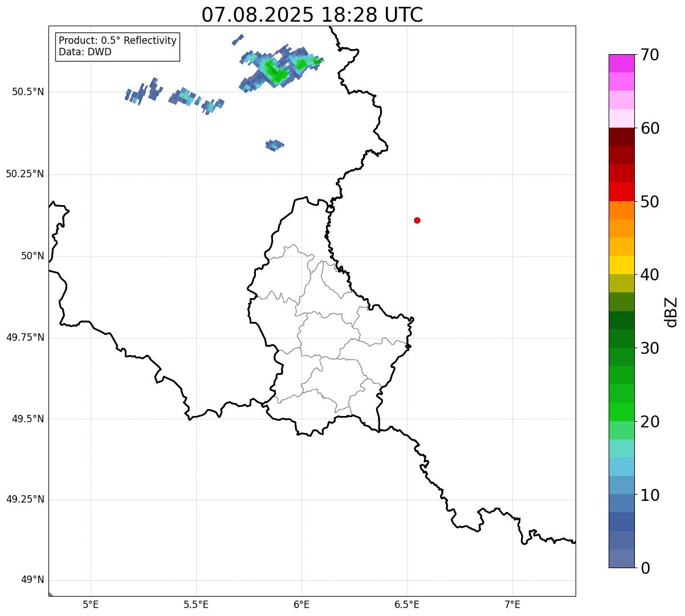Click the title '07.08.2025 18:28 UTC'
This screenshot has height=616, width=685.
click(312, 14)
